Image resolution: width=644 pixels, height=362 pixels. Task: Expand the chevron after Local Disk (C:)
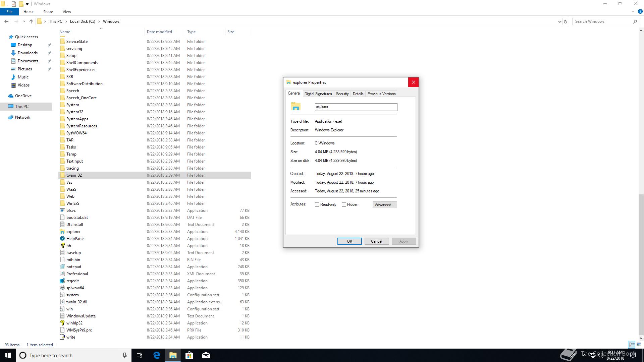coord(99,21)
